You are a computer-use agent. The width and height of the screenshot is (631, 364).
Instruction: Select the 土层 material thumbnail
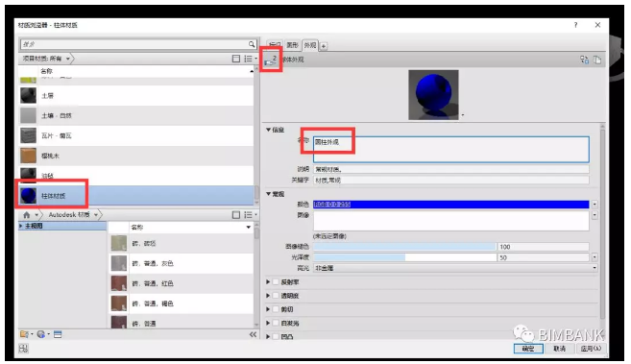pyautogui.click(x=28, y=96)
